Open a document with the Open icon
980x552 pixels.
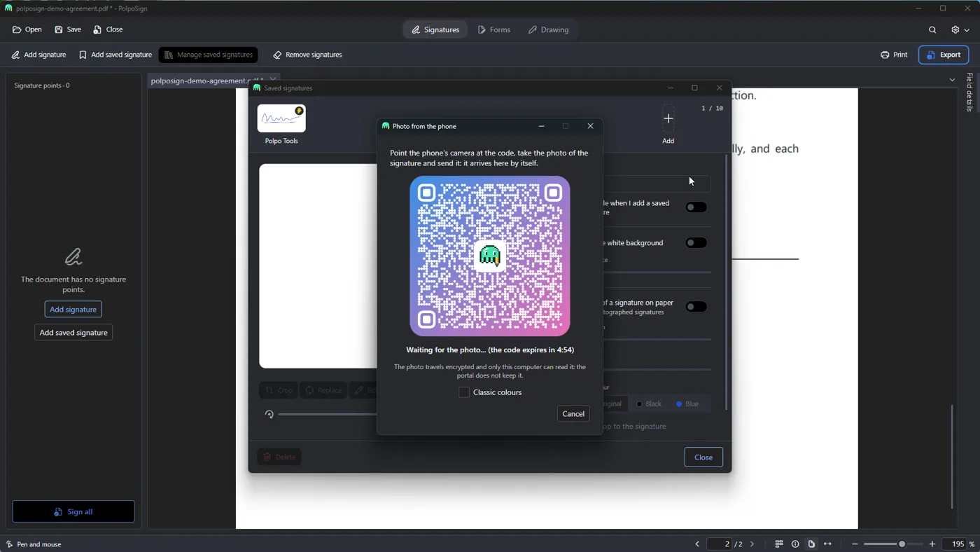pyautogui.click(x=27, y=29)
